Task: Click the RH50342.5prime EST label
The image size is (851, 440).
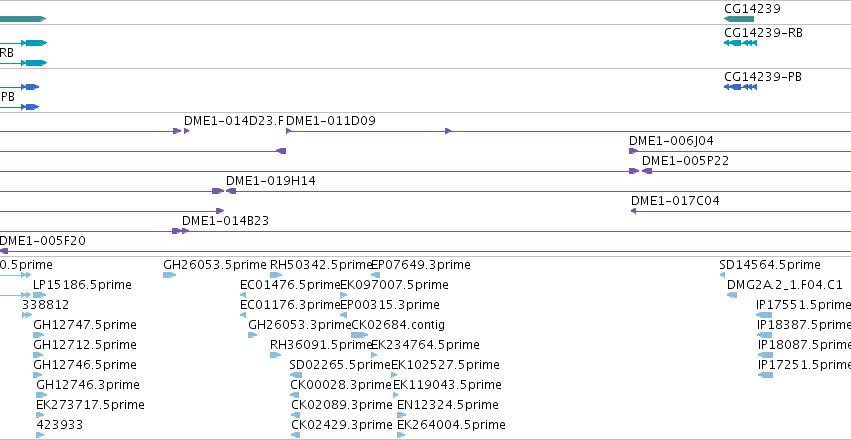Action: click(x=321, y=265)
